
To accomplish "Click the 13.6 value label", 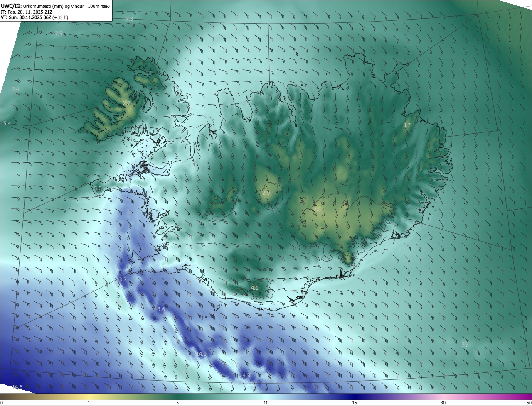I will (x=160, y=309).
